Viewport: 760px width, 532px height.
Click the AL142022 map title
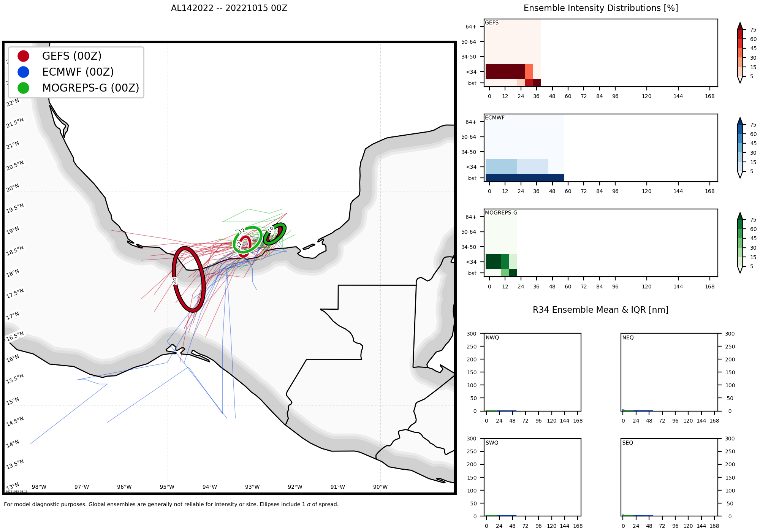tap(229, 8)
